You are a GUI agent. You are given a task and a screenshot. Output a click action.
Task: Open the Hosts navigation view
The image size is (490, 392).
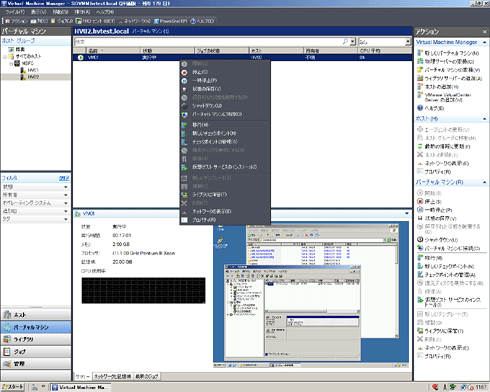click(36, 314)
